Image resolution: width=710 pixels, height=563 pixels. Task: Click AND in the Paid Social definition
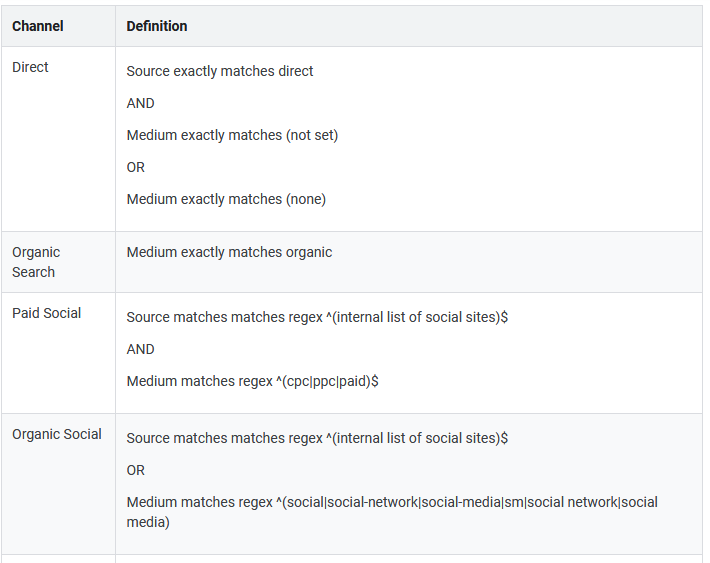141,349
